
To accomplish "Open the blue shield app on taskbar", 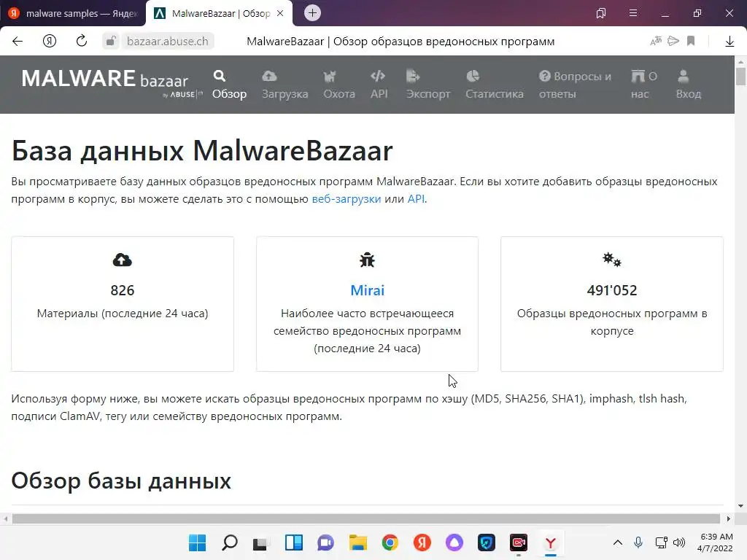I will click(x=487, y=542).
